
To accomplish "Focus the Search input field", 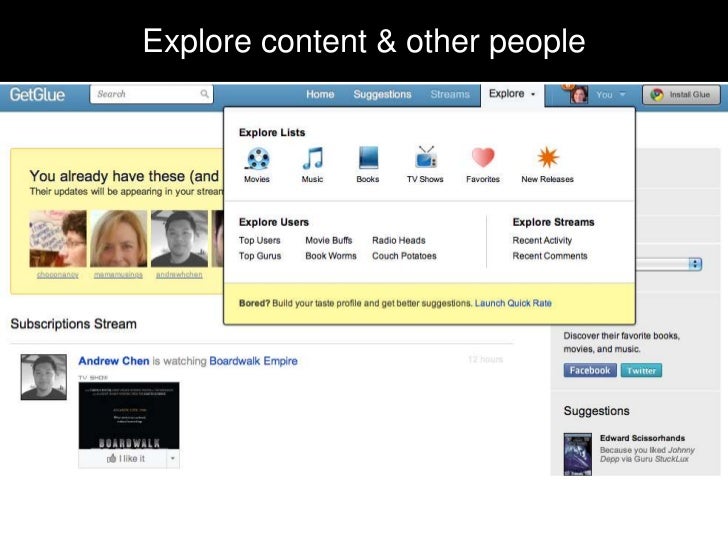I will point(151,94).
